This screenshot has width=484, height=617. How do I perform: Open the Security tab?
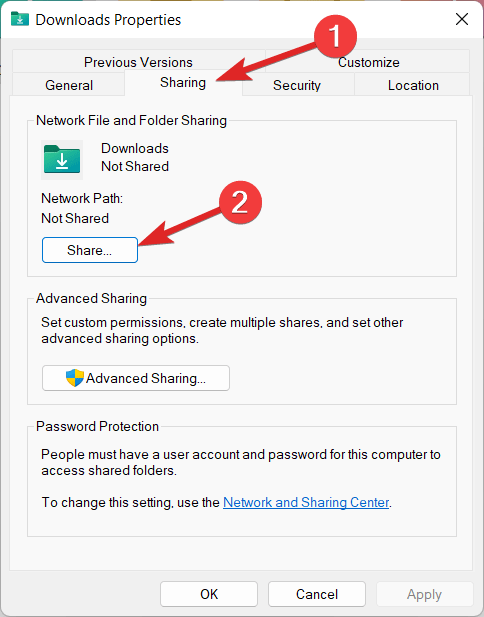click(297, 85)
